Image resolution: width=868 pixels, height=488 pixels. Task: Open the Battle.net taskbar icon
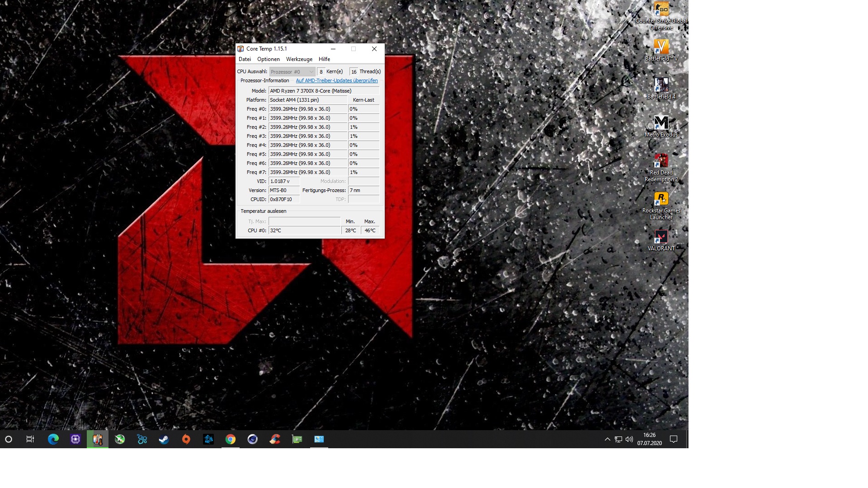coord(208,439)
